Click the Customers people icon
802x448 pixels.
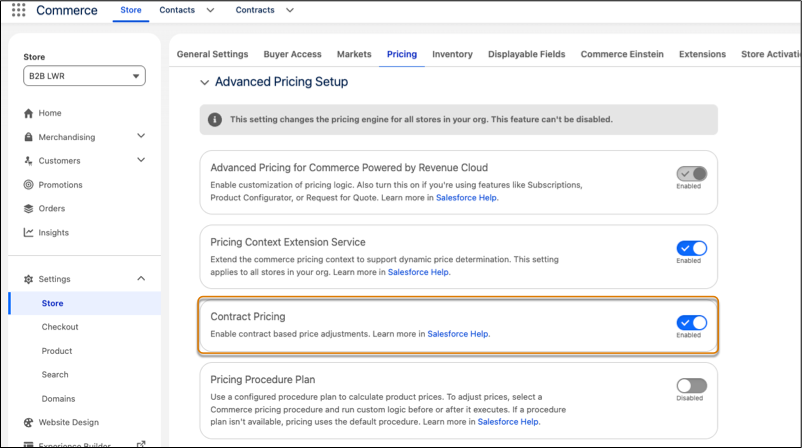click(x=29, y=161)
